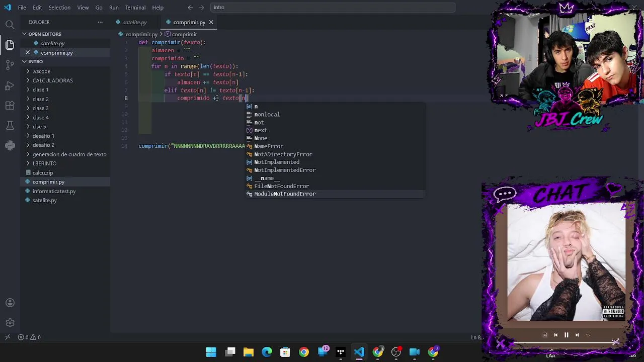Expand the LBERINTO folder
Image resolution: width=644 pixels, height=362 pixels.
[65, 163]
